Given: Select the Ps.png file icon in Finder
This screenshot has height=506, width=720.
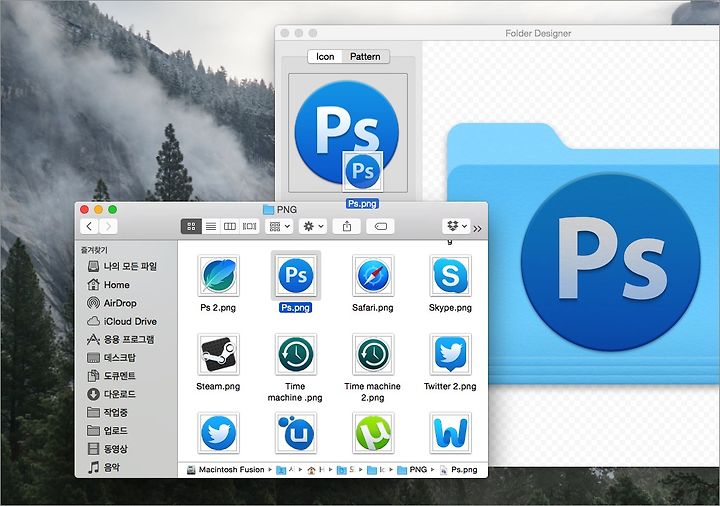Looking at the screenshot, I should (296, 275).
